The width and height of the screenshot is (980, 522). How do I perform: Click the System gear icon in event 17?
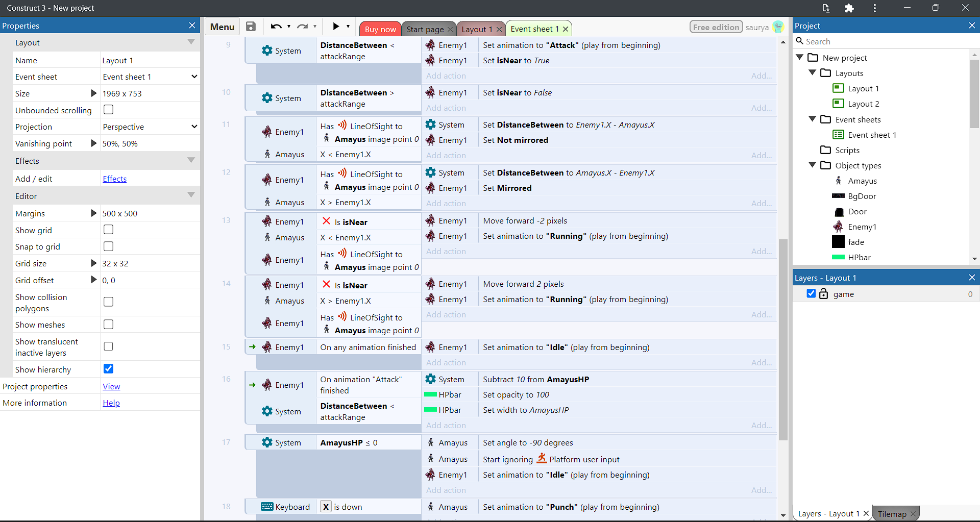click(x=267, y=442)
